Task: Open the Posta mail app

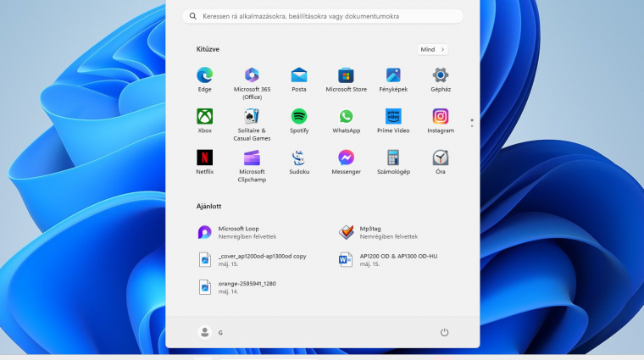Action: [299, 80]
